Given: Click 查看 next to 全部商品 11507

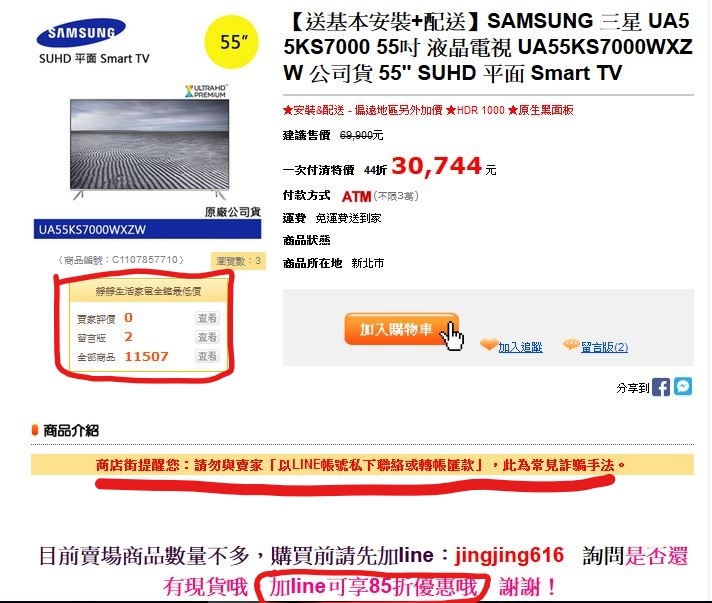Looking at the screenshot, I should click(x=207, y=356).
